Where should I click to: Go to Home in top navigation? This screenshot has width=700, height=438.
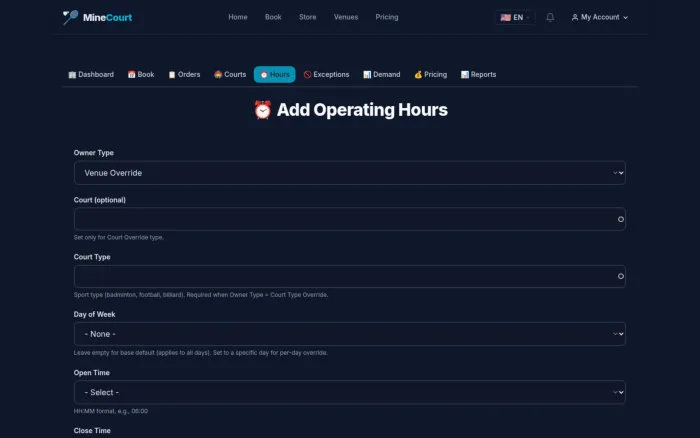(238, 17)
